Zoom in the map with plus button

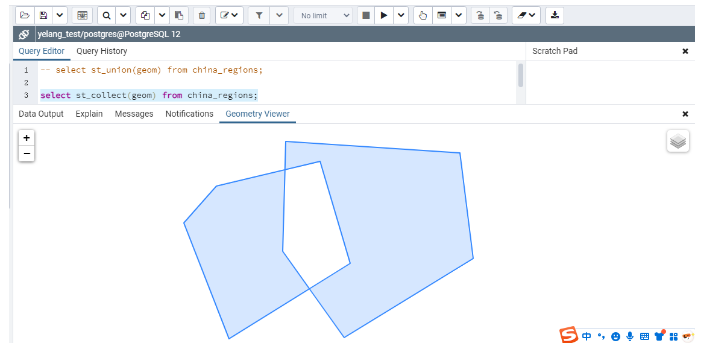26,138
